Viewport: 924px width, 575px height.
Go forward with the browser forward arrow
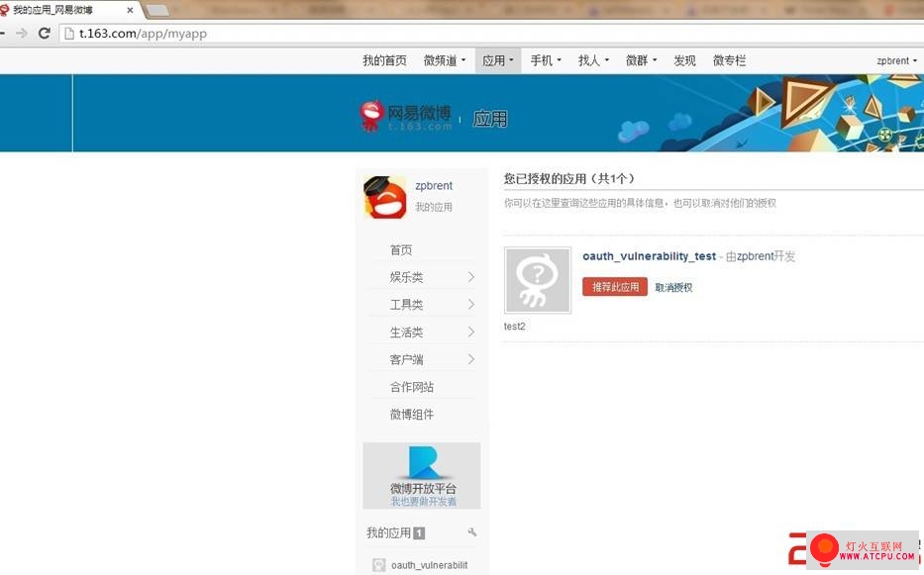pyautogui.click(x=22, y=33)
